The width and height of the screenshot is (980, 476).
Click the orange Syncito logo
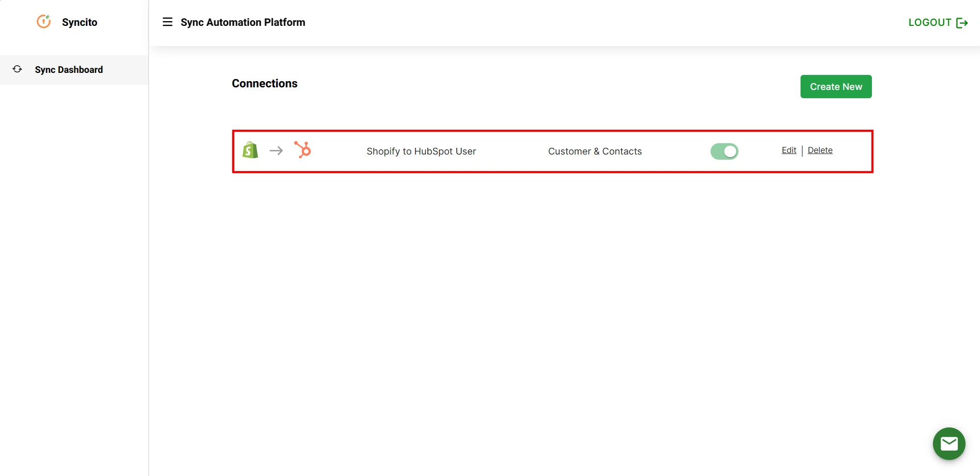(43, 22)
